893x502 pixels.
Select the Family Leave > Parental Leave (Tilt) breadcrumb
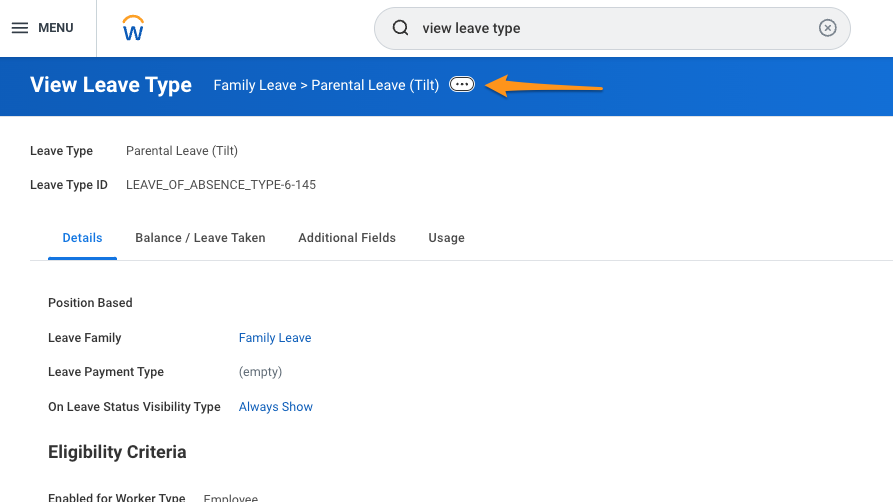(x=326, y=85)
